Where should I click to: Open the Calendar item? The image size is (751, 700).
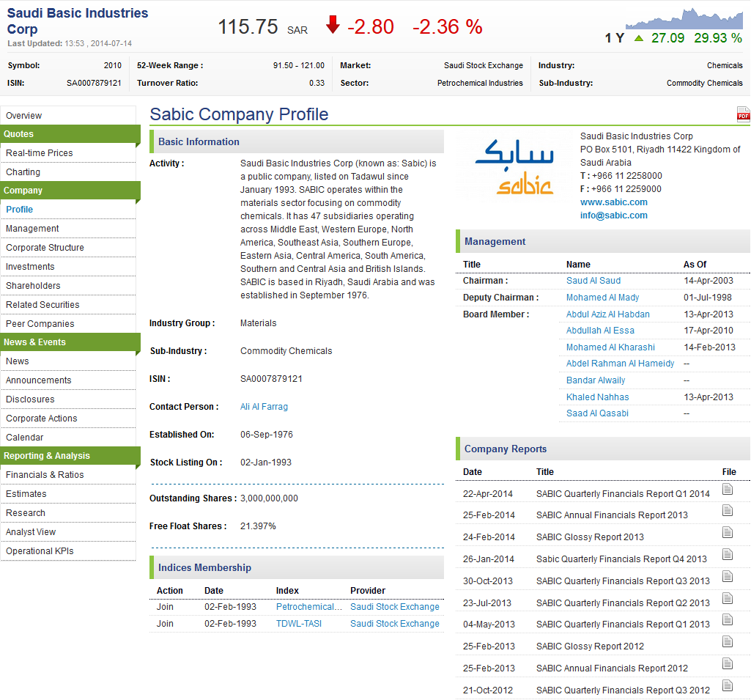68,438
